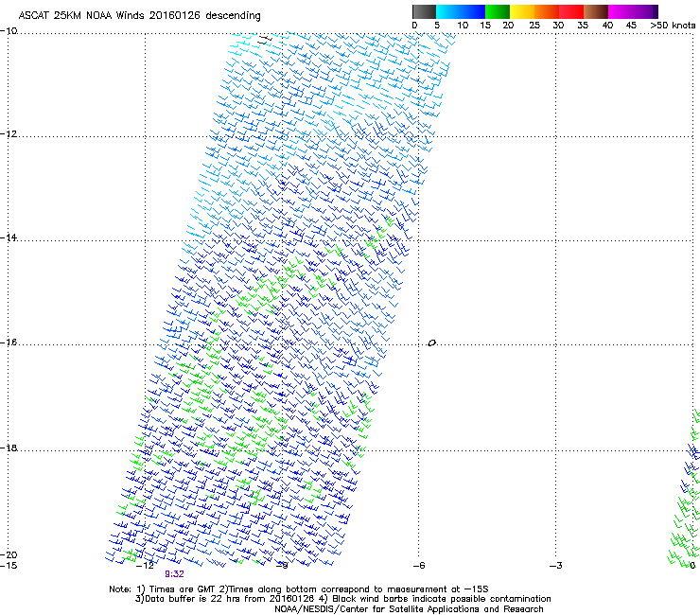Click the green 15–20 knots legend segment
This screenshot has height=615, width=700.
tap(498, 11)
